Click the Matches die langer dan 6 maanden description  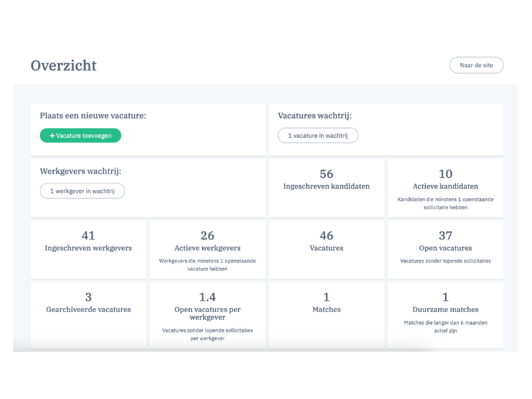point(446,327)
